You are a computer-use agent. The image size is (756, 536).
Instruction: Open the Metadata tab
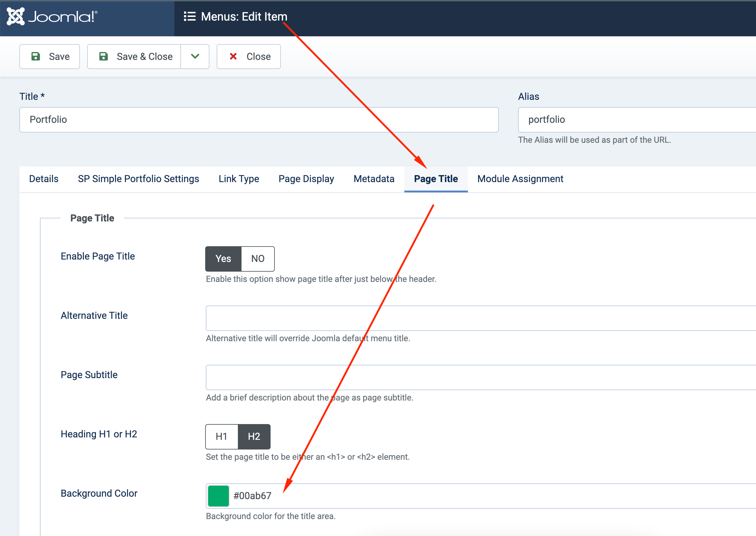(x=374, y=178)
